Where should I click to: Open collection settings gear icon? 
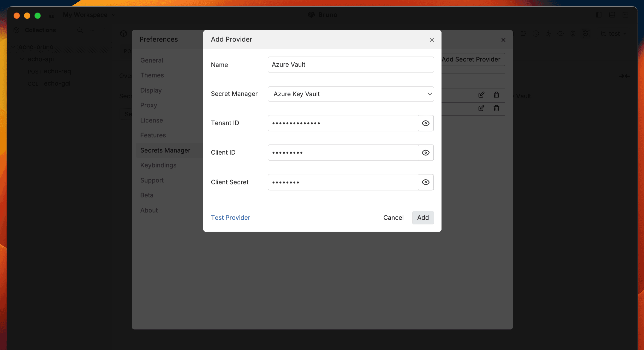[573, 33]
